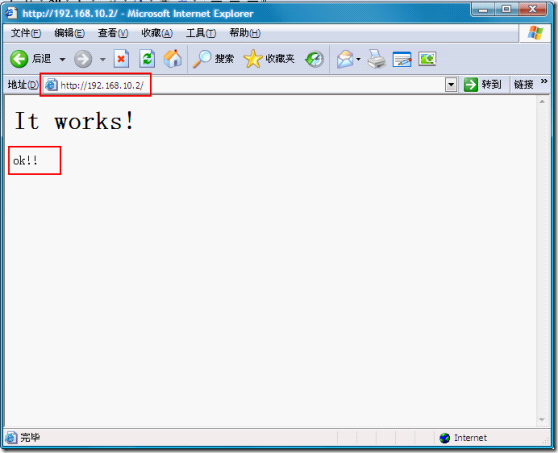The image size is (558, 453).
Task: Click the Print printer icon
Action: (377, 59)
